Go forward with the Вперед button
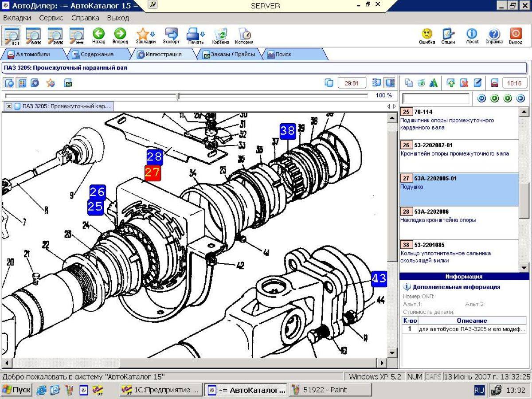Screen dimensions: 532x399 pos(120,36)
